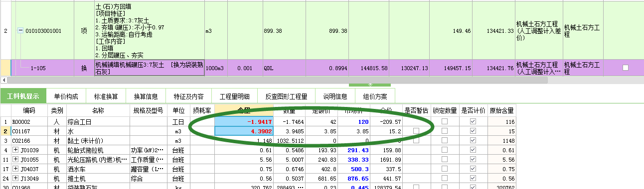Toggle 锁定数量 for 水 row
Image resolution: width=644 pixels, height=189 pixels.
point(445,131)
